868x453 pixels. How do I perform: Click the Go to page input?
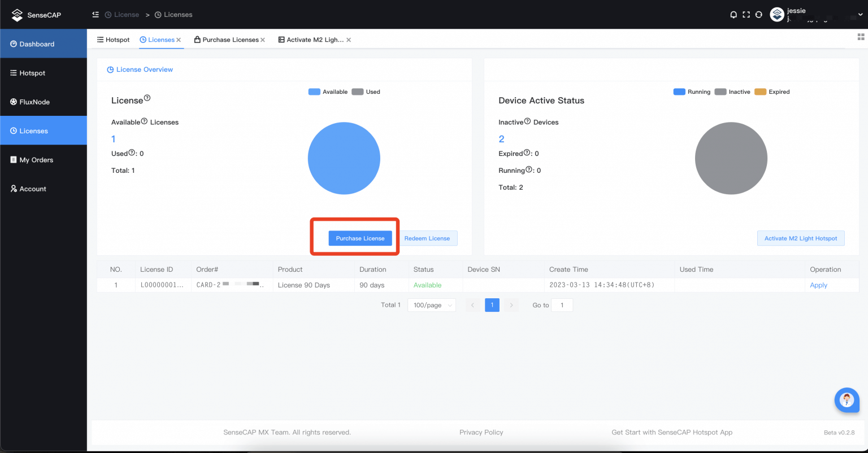click(562, 305)
